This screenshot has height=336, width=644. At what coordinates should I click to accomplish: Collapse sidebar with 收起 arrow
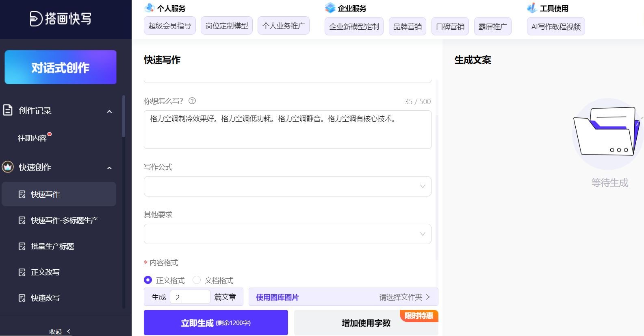[68, 332]
